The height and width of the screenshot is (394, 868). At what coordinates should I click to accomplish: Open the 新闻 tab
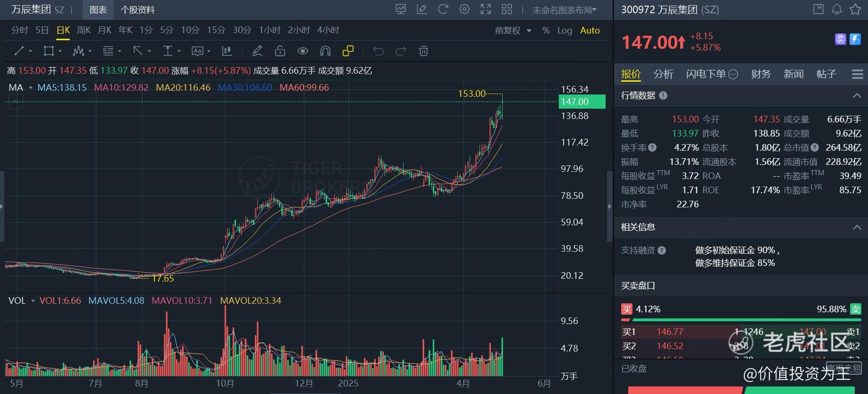click(x=793, y=74)
